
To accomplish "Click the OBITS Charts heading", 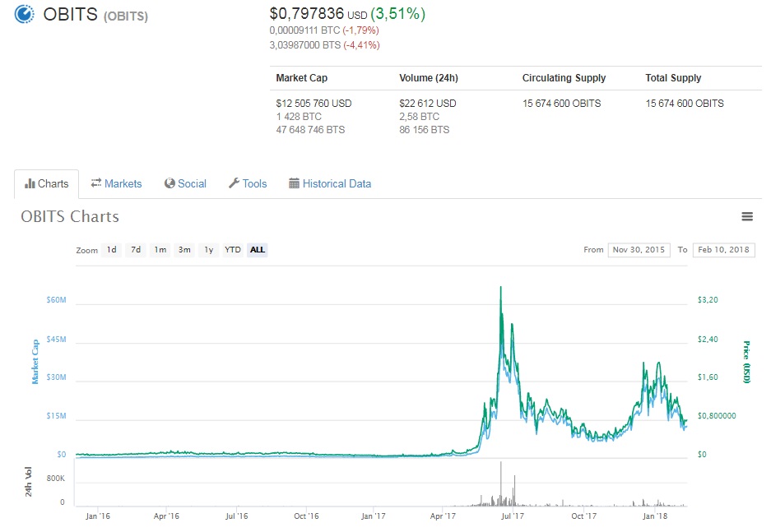I will tap(70, 216).
